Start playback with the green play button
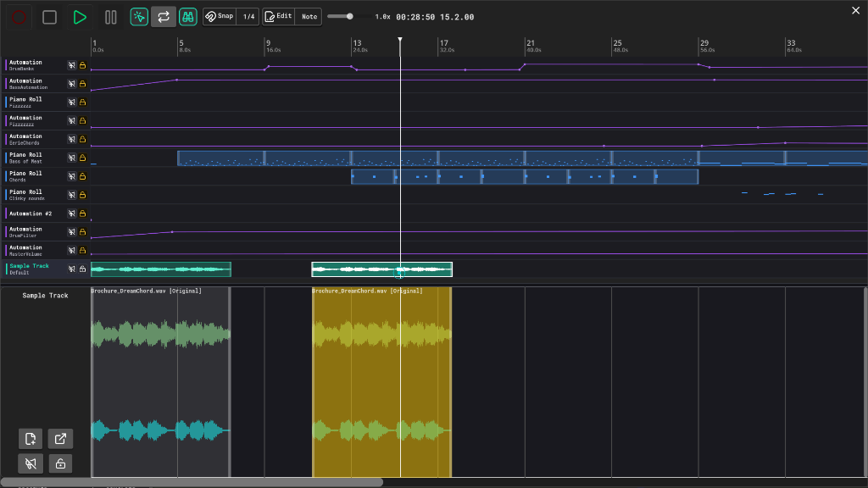The height and width of the screenshot is (488, 868). tap(80, 17)
